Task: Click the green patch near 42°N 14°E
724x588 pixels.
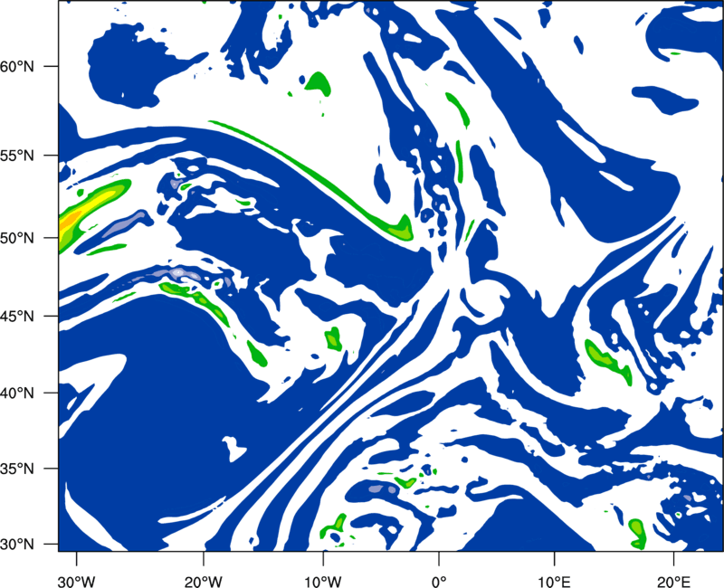Action: tap(608, 361)
